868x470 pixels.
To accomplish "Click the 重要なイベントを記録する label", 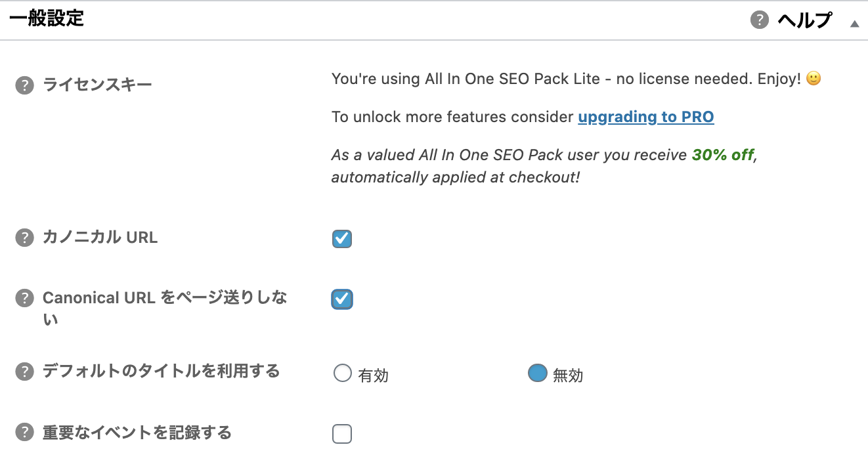I will 137,433.
